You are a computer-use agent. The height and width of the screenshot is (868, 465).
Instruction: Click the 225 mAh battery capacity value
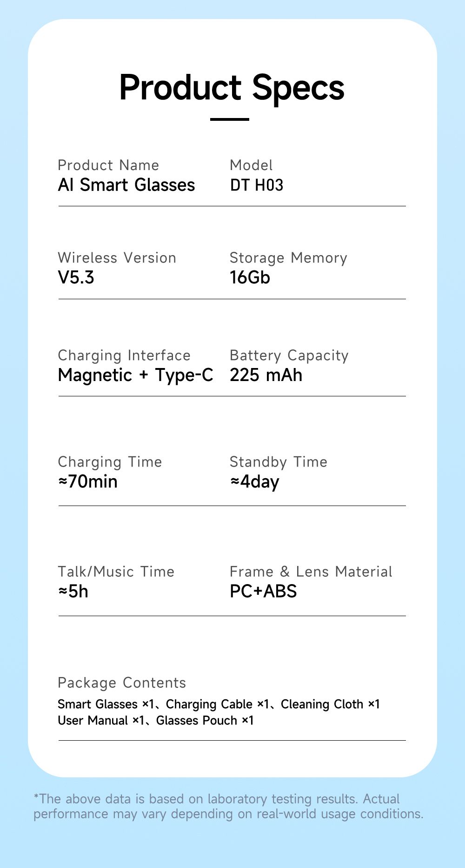click(266, 375)
